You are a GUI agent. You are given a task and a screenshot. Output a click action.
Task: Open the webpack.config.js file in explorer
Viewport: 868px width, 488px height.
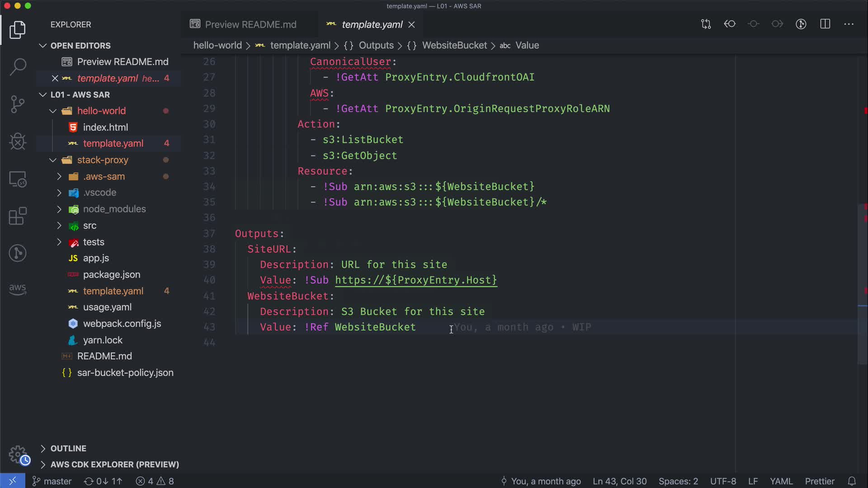[x=122, y=324]
